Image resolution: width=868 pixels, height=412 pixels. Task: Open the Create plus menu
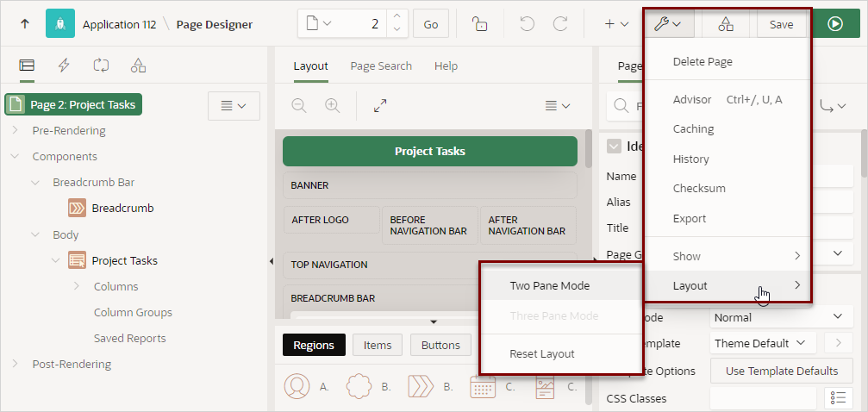(616, 24)
